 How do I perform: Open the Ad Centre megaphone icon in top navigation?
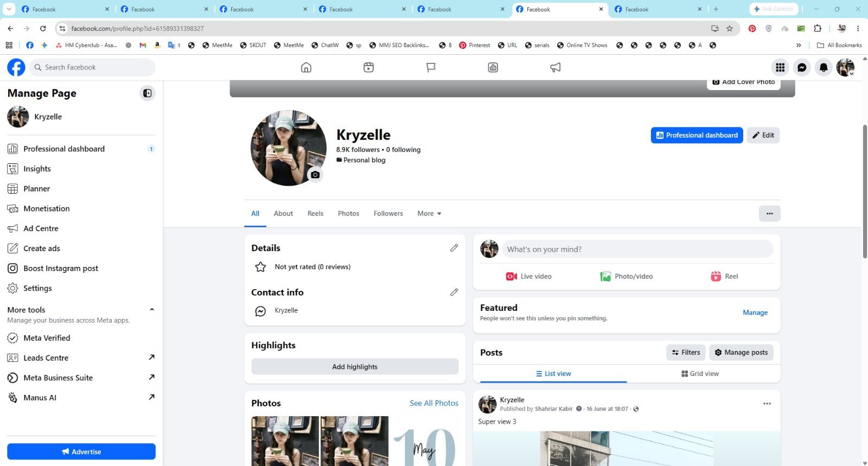click(x=556, y=67)
